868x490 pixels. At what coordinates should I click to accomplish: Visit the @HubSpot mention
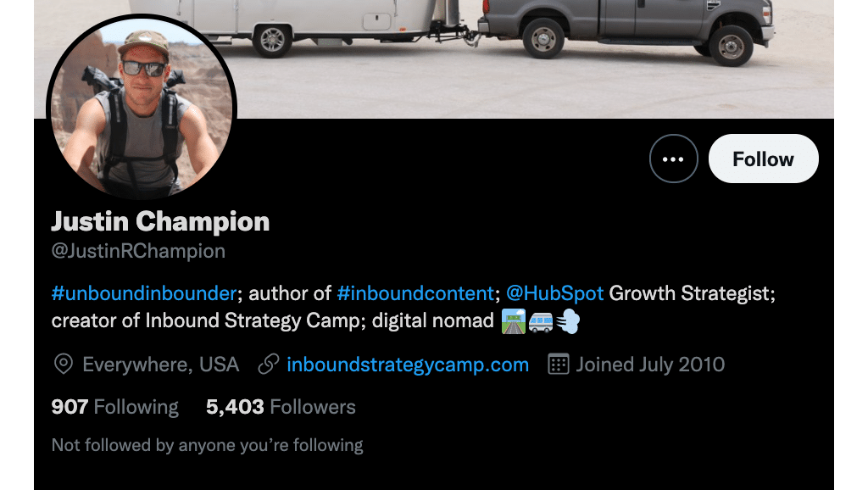(554, 292)
